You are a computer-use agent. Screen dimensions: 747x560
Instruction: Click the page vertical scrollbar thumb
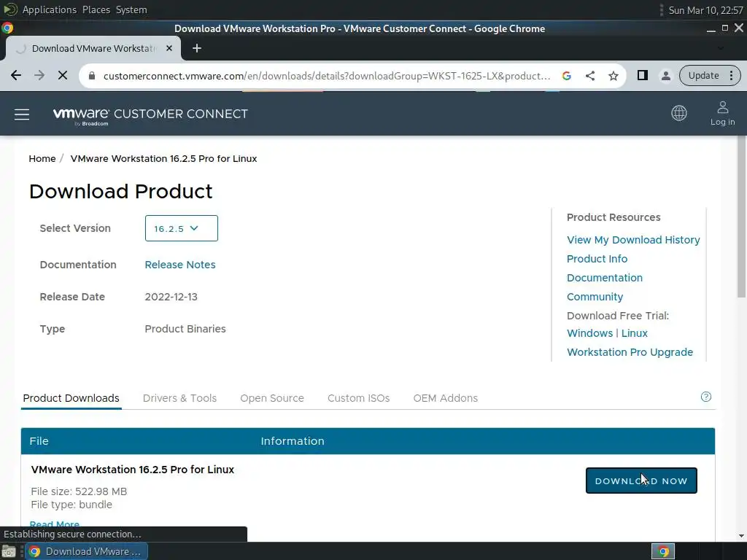[x=741, y=217]
